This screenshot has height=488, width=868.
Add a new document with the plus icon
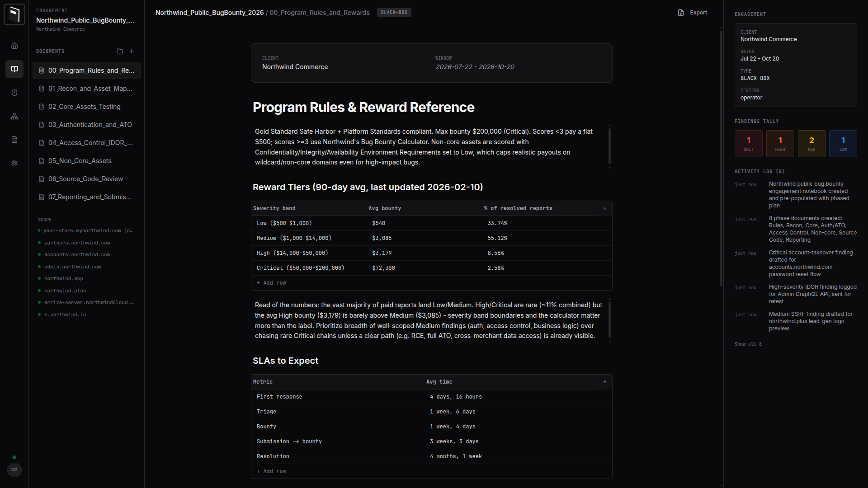[132, 51]
